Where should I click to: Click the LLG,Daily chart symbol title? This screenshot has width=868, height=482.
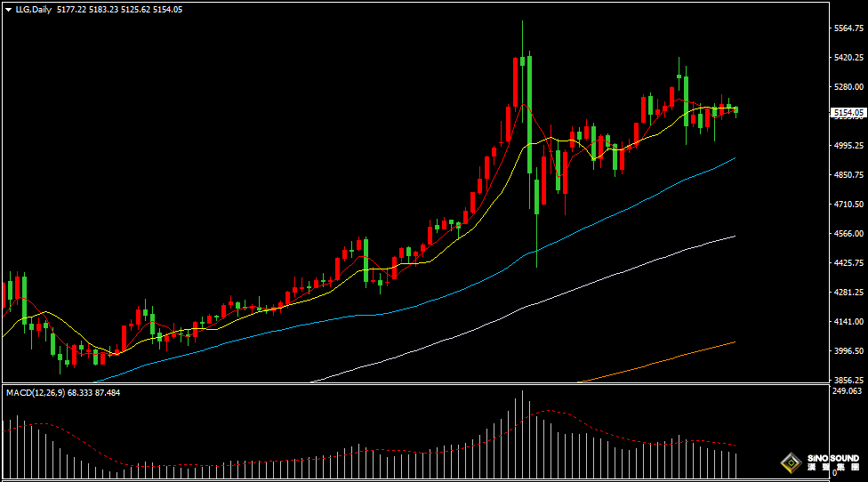pyautogui.click(x=33, y=9)
